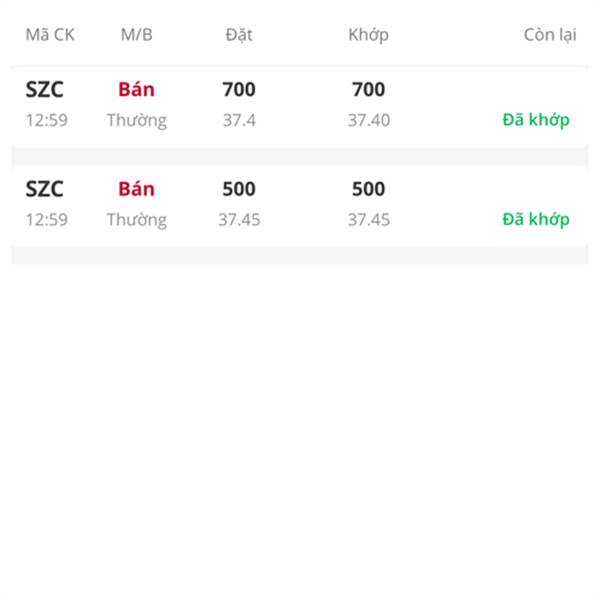Click the M/B column header
This screenshot has height=600, width=600.
[x=137, y=35]
